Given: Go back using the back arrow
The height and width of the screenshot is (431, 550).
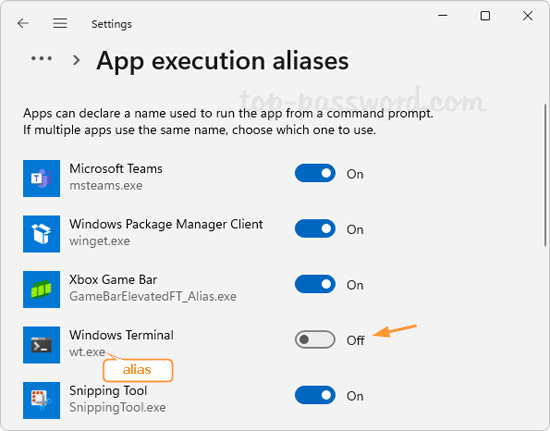Looking at the screenshot, I should (23, 23).
